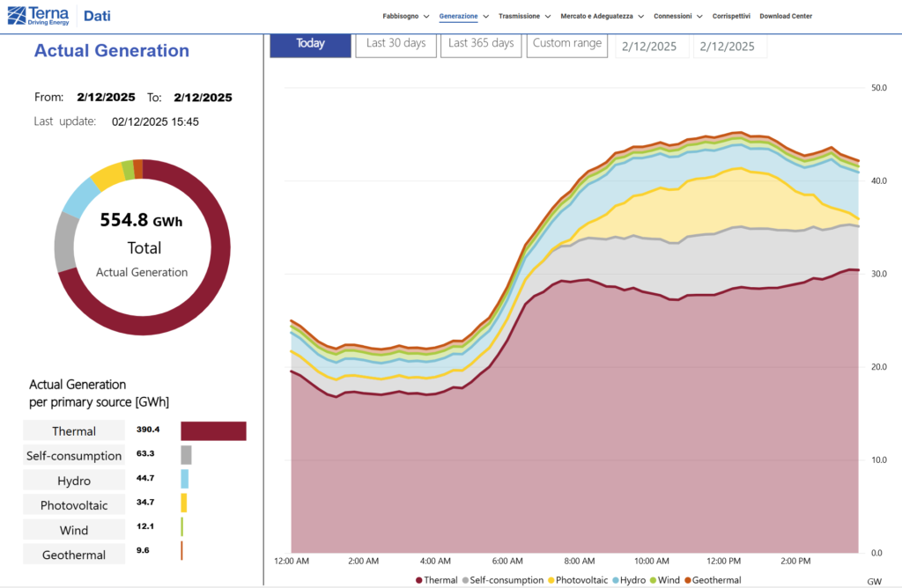
Task: Click the grey Self-consumption bar
Action: [186, 455]
